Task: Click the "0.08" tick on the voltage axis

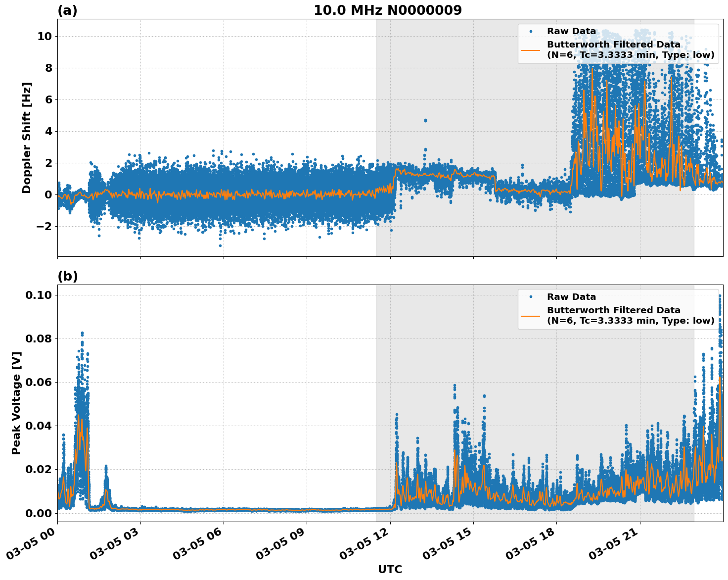Action: click(39, 338)
